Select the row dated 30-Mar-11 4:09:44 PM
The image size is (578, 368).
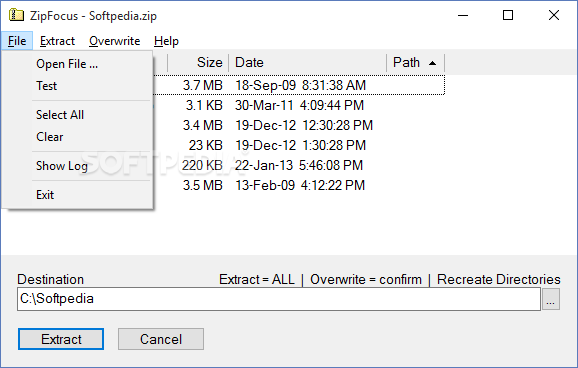point(299,105)
